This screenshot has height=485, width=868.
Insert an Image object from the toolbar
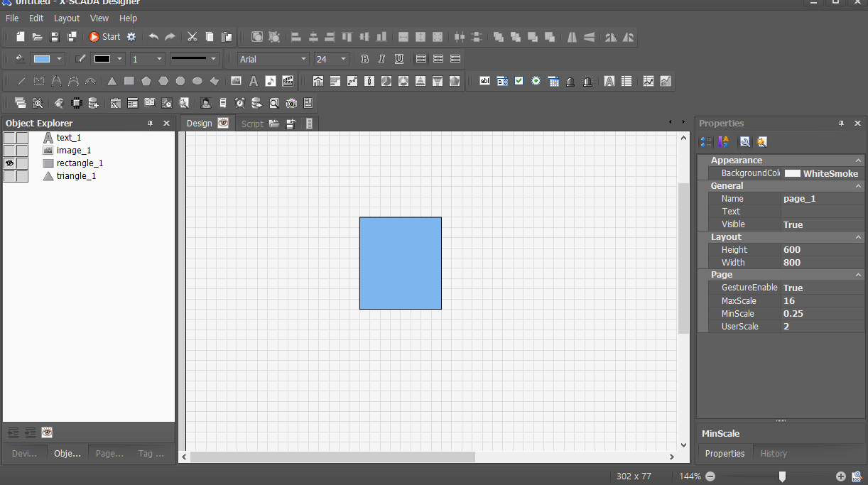pyautogui.click(x=236, y=81)
